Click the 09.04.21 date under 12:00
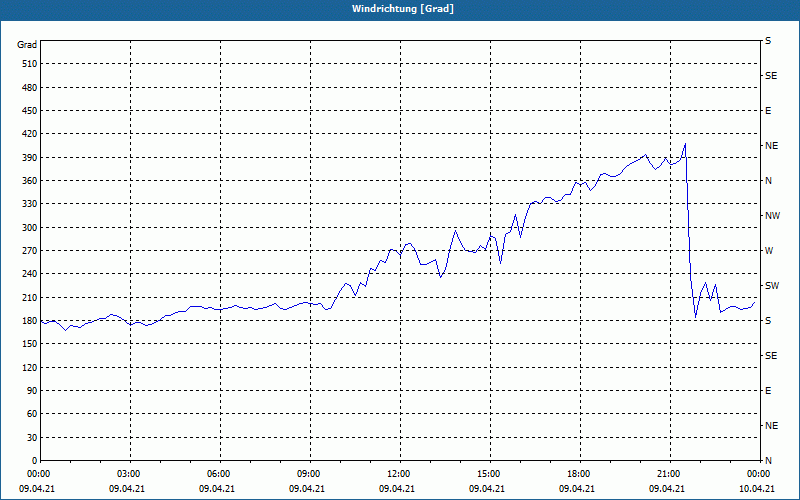800x500 pixels. [x=396, y=489]
